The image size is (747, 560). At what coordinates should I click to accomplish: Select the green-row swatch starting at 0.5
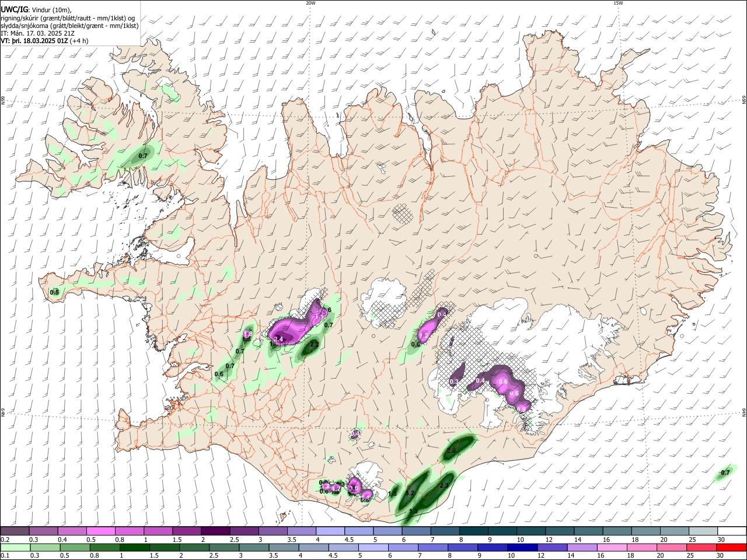tap(75, 547)
